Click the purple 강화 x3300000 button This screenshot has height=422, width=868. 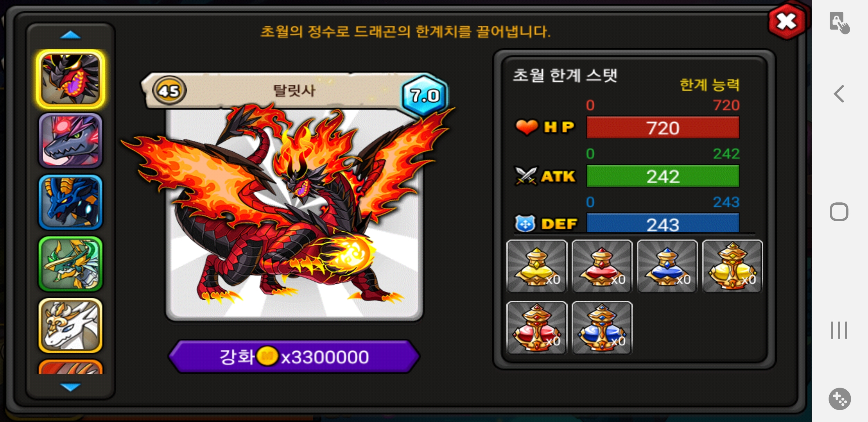coord(294,357)
